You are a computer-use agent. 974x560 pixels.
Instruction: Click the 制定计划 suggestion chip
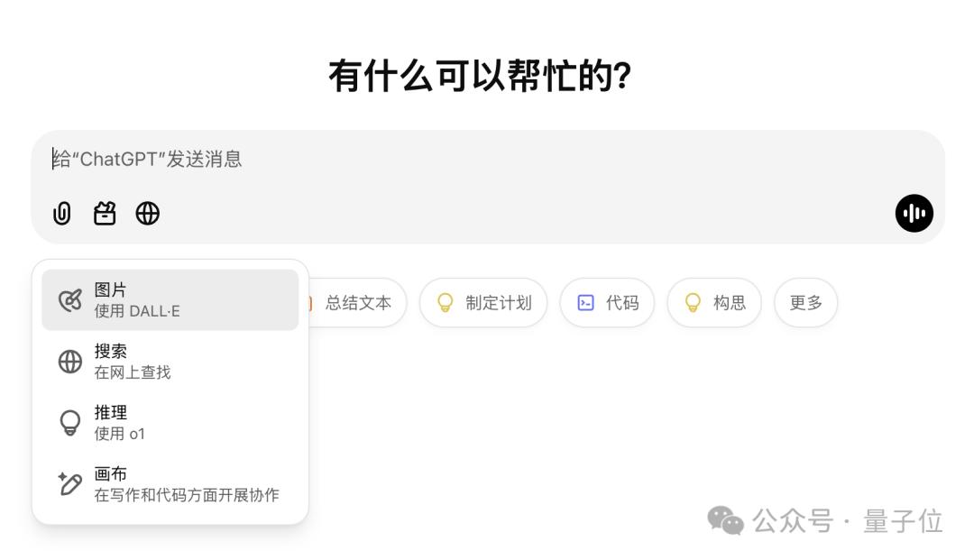[x=483, y=303]
